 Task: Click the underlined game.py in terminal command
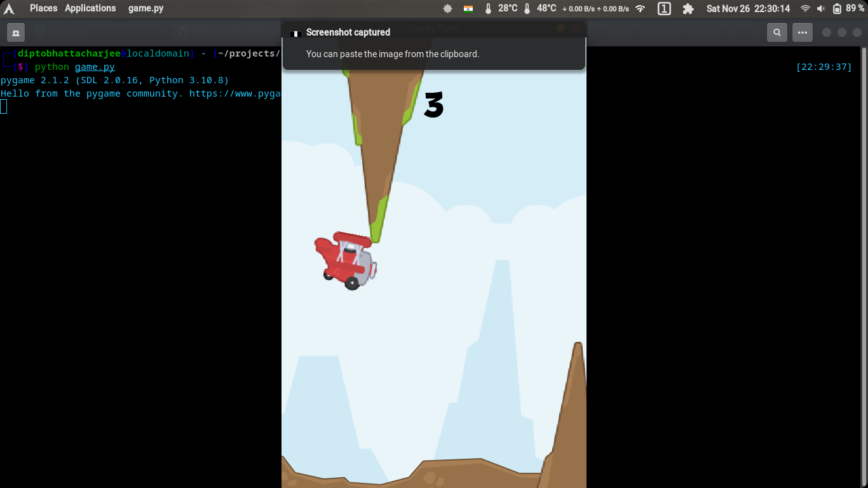coord(95,67)
